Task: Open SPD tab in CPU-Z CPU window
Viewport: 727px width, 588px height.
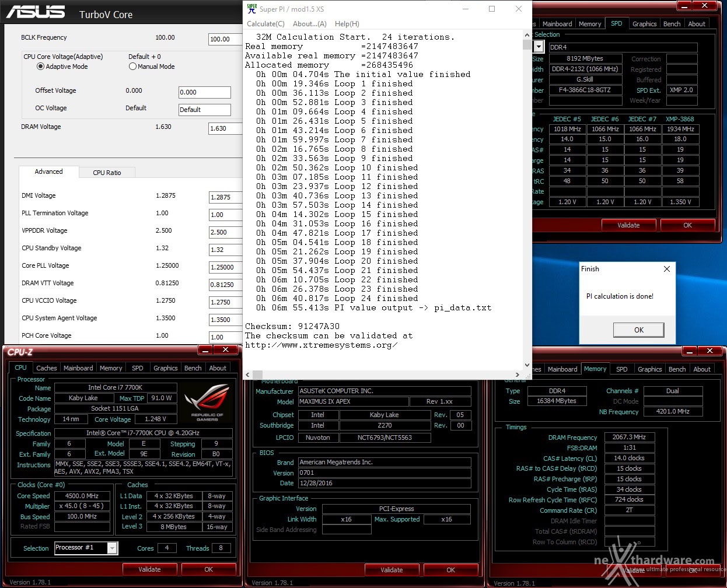Action: (x=138, y=368)
